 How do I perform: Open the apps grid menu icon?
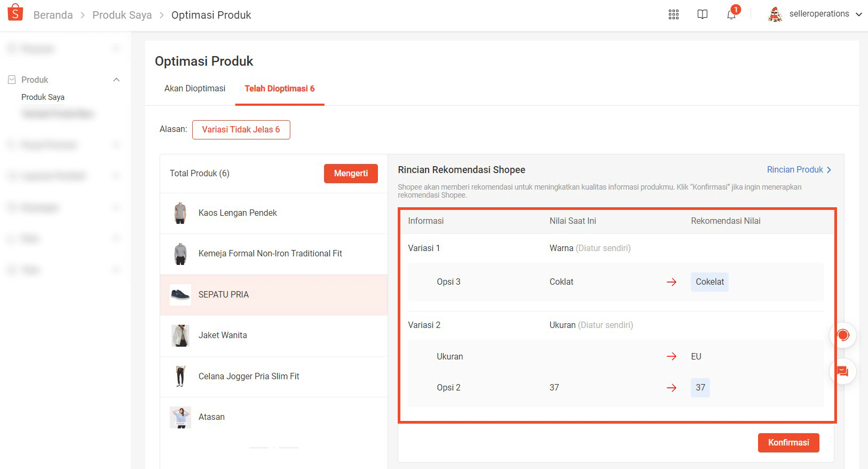pyautogui.click(x=673, y=14)
